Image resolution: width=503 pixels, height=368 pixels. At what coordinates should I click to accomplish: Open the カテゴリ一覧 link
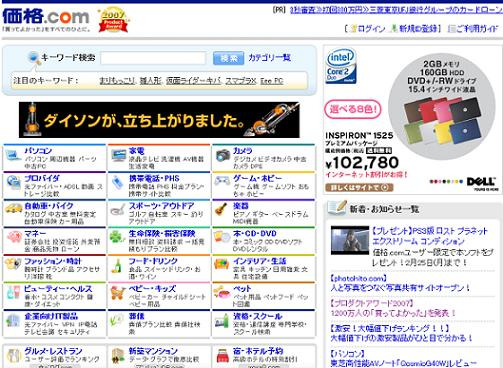tap(270, 58)
